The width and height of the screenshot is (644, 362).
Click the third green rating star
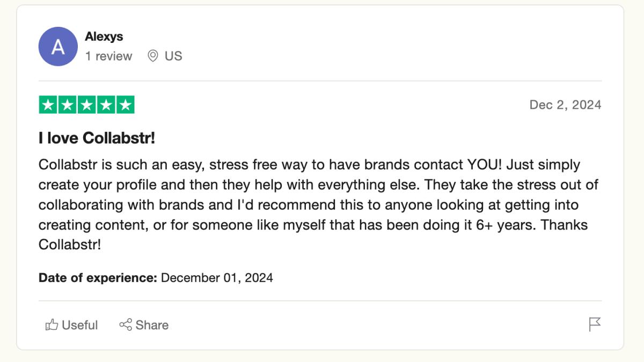pyautogui.click(x=87, y=105)
